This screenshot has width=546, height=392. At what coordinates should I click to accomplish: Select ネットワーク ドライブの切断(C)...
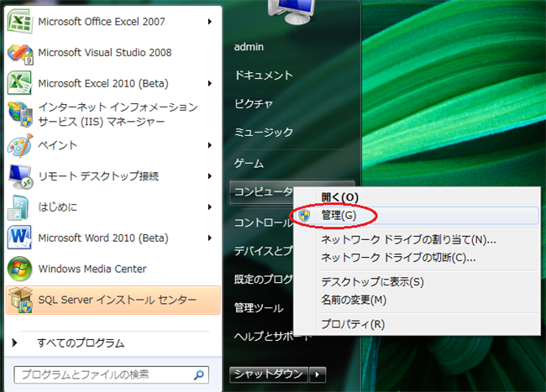[398, 258]
